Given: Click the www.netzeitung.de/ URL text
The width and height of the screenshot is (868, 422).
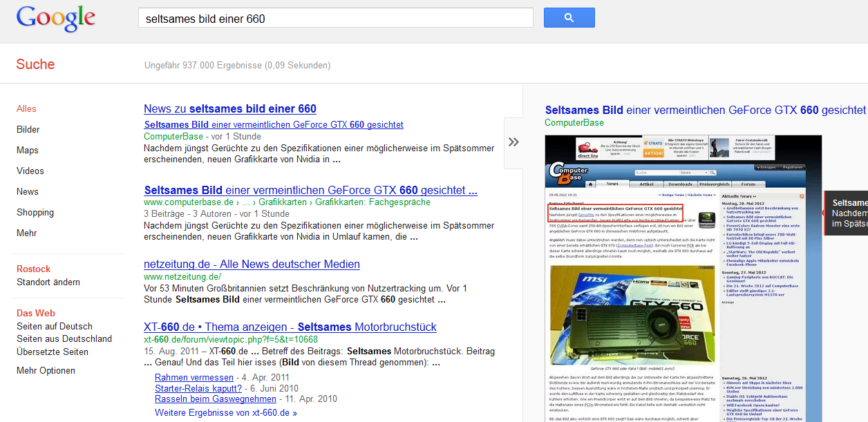Looking at the screenshot, I should pyautogui.click(x=182, y=277).
